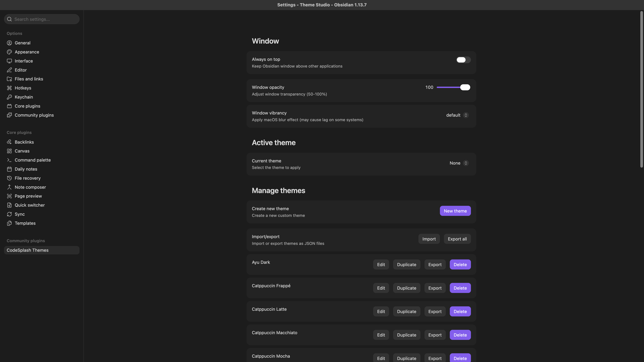Delete the Ayu Dark theme

click(460, 265)
